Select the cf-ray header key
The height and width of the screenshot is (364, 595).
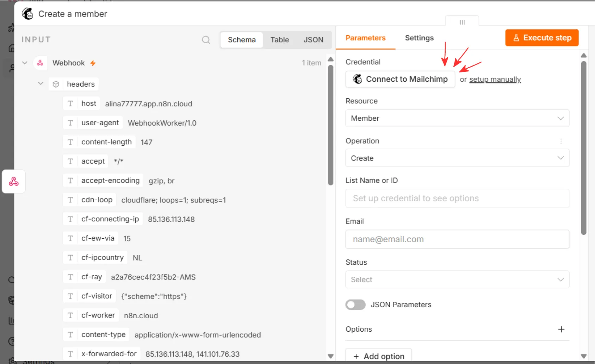click(92, 277)
